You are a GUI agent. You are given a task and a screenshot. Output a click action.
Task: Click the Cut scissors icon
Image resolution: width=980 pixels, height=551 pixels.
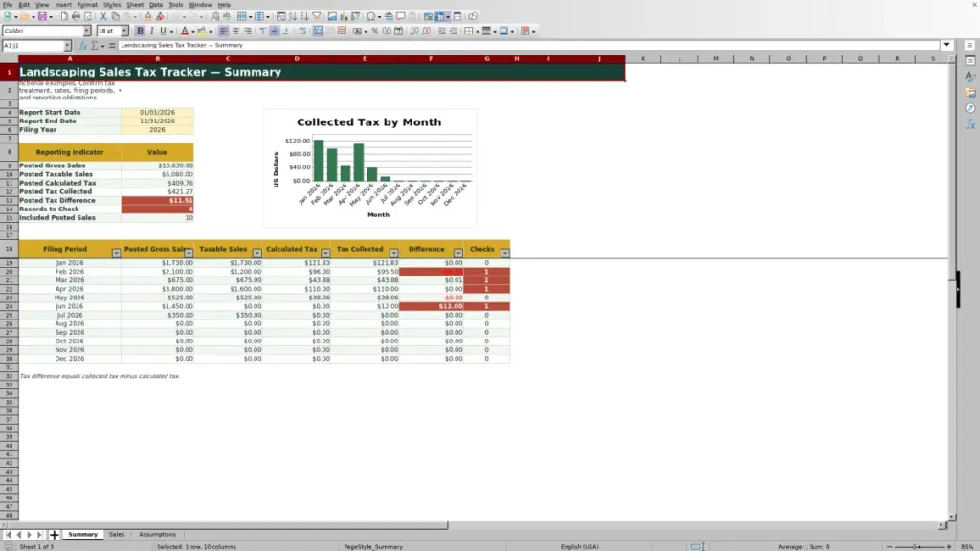pyautogui.click(x=103, y=17)
